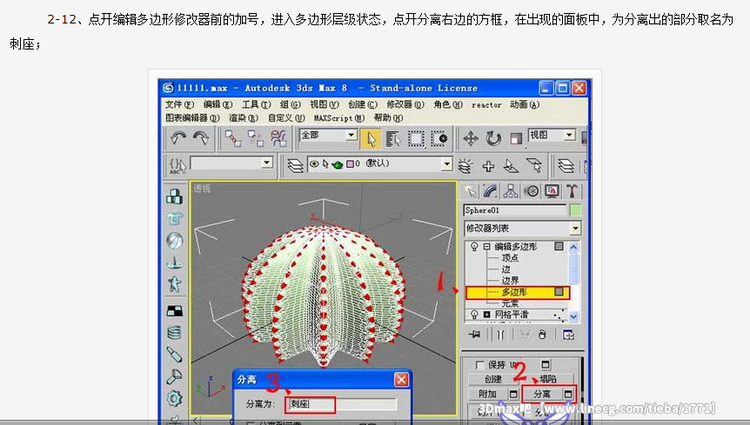
Task: Collapse the 编辑多边形 modifier tree
Action: point(486,247)
